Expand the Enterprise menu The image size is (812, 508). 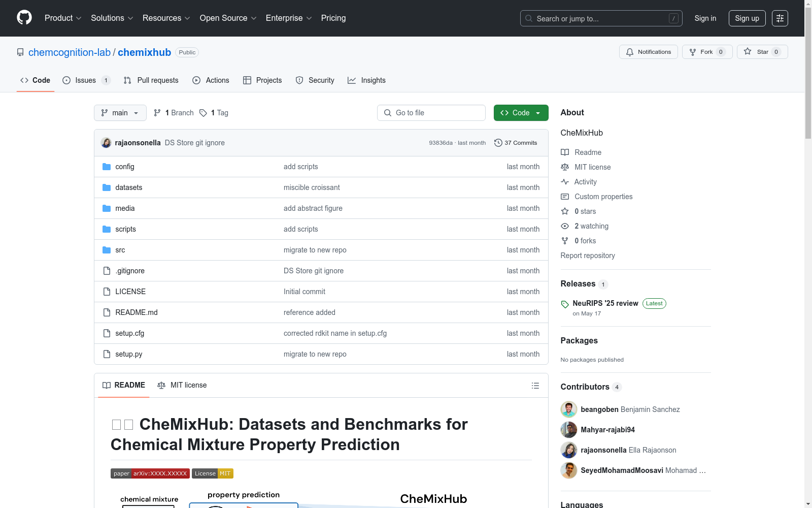(x=289, y=18)
